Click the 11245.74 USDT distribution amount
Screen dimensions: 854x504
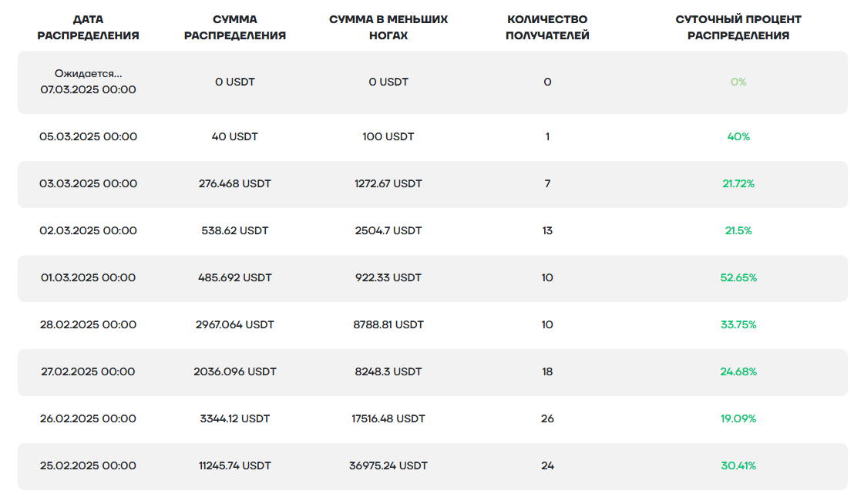pos(235,465)
